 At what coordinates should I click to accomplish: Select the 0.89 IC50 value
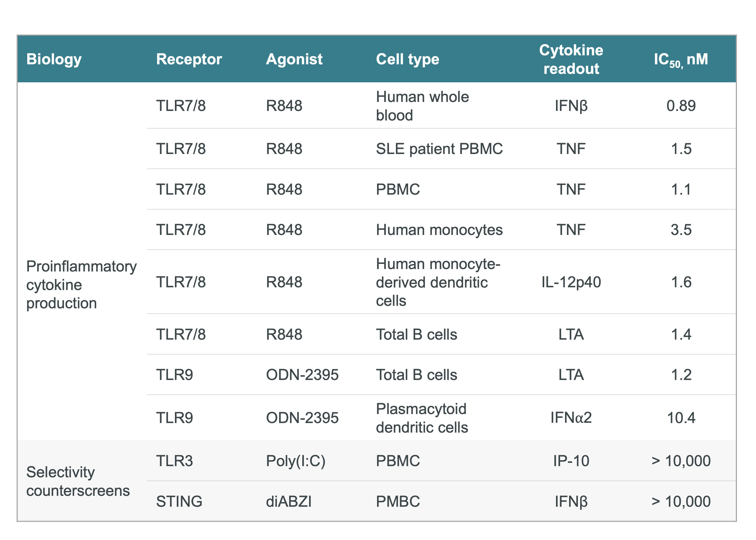(681, 106)
